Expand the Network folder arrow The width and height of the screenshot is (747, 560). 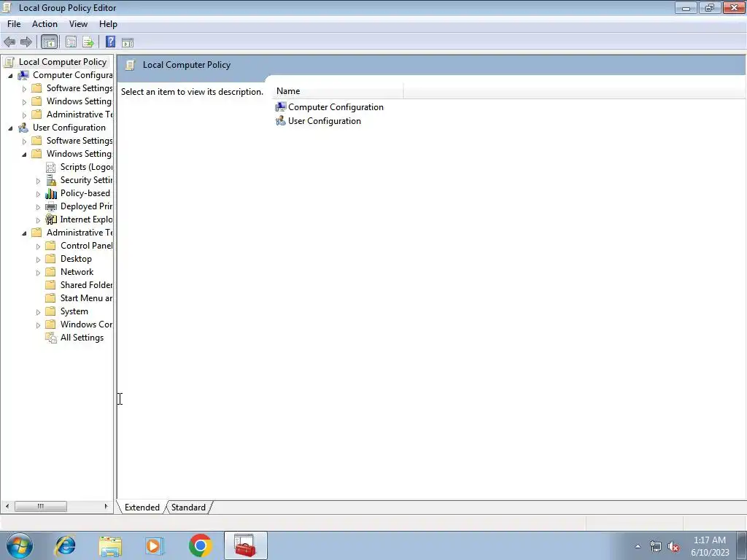38,273
